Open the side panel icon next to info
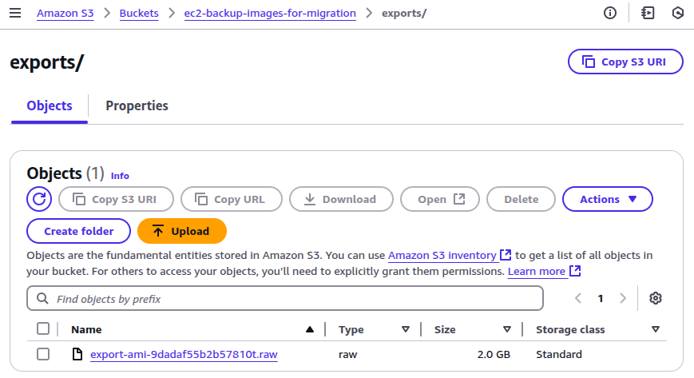 tap(648, 13)
